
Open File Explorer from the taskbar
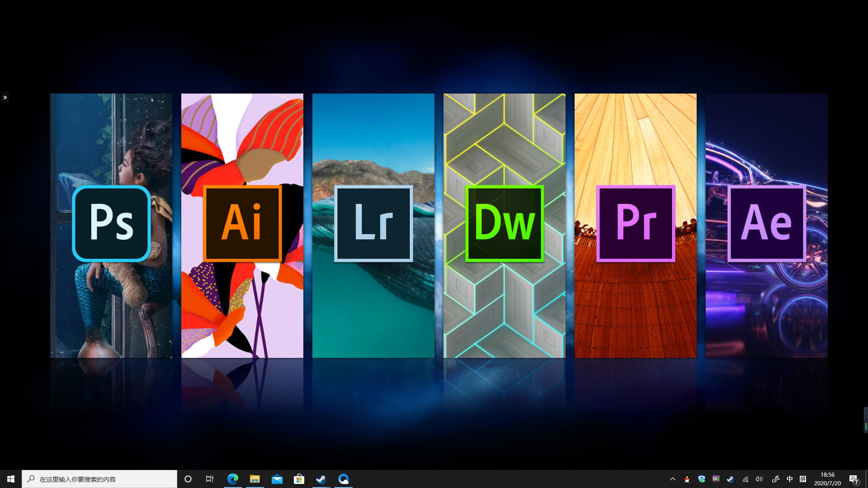(x=255, y=479)
